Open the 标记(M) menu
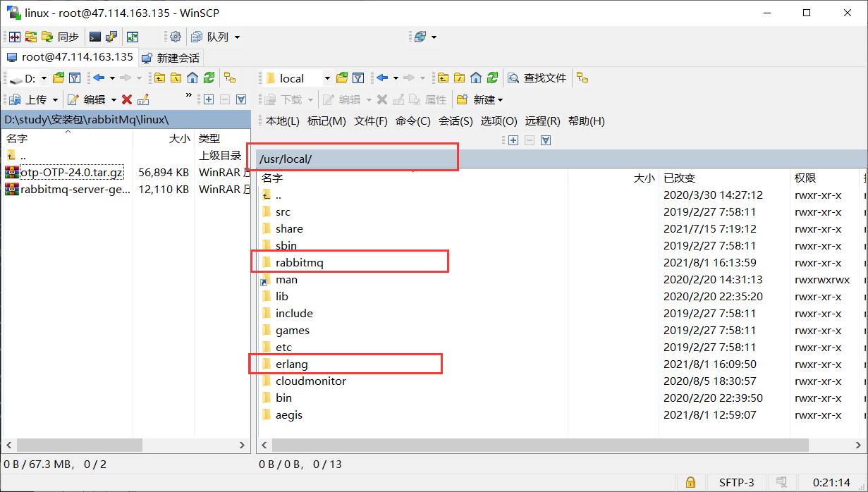Image resolution: width=868 pixels, height=492 pixels. click(326, 121)
